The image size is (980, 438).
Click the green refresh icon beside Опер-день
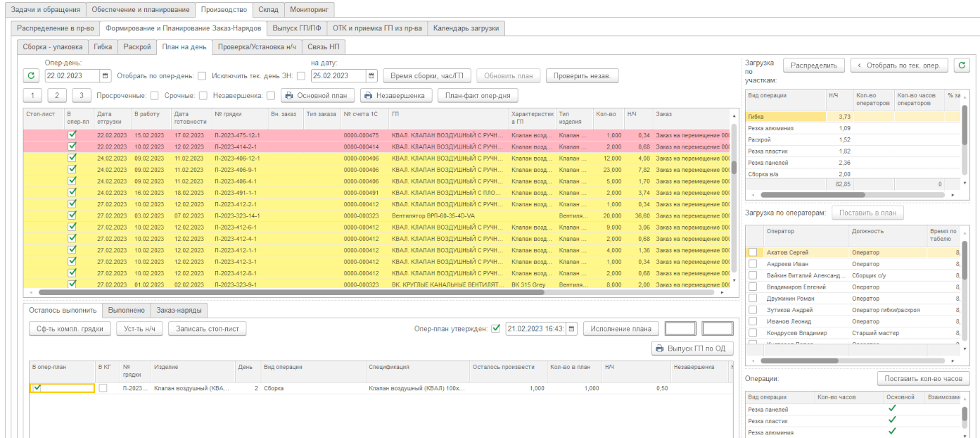[31, 76]
